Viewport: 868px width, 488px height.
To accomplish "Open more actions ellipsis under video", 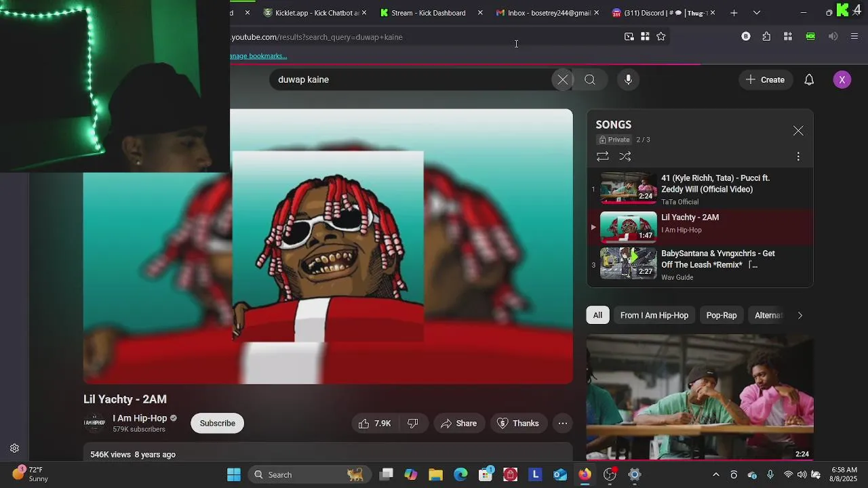I will [x=563, y=424].
